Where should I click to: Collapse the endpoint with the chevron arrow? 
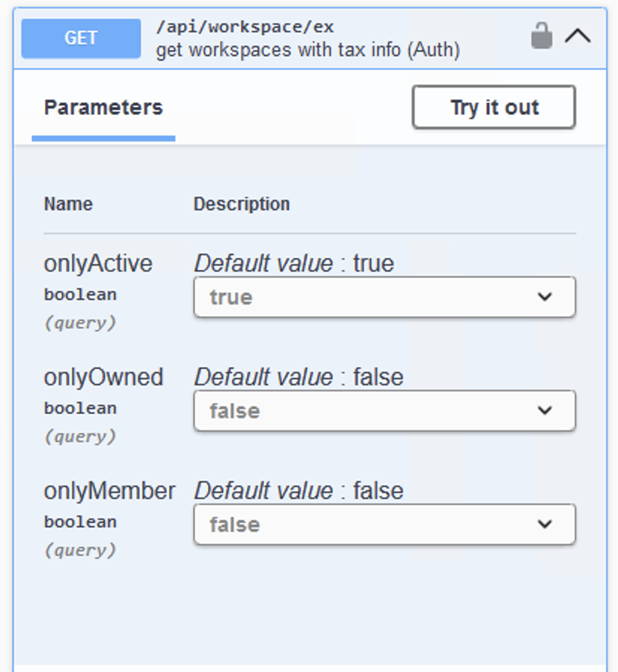578,36
